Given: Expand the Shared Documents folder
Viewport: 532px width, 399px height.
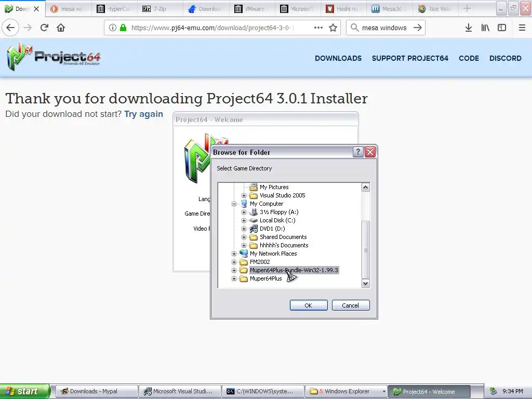Looking at the screenshot, I should coord(244,237).
